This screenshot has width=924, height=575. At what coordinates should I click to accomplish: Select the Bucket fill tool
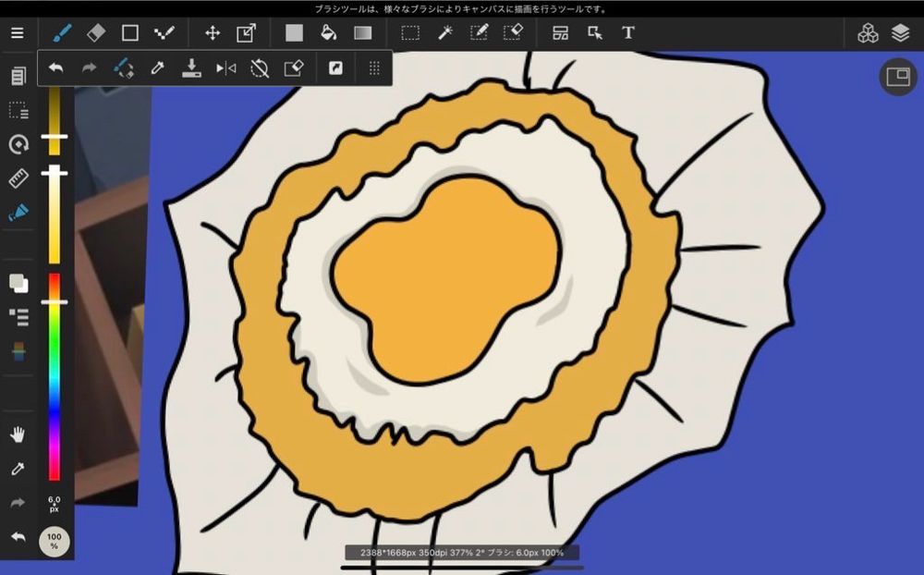[328, 33]
